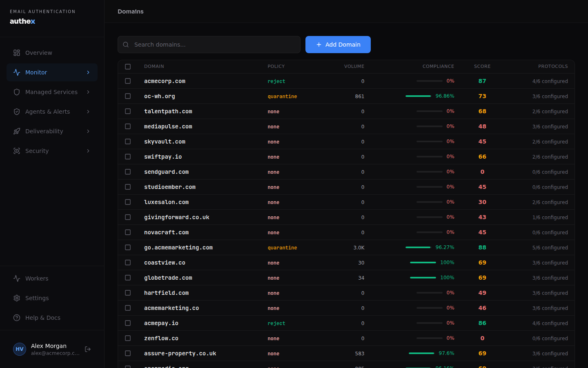
Task: Click the go.acmemarketing.com compliance bar
Action: tap(418, 247)
